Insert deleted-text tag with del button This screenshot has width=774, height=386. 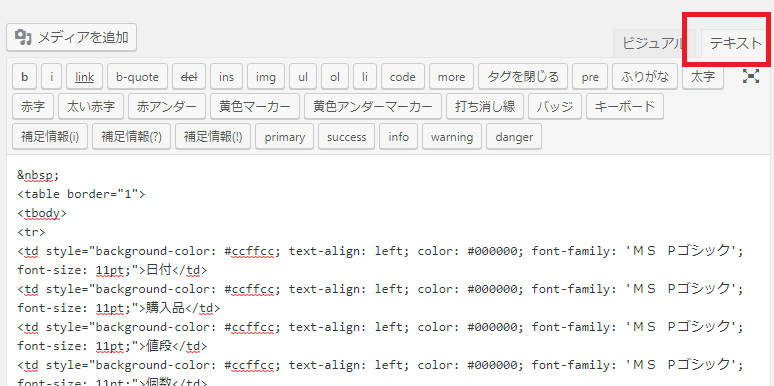pos(189,77)
